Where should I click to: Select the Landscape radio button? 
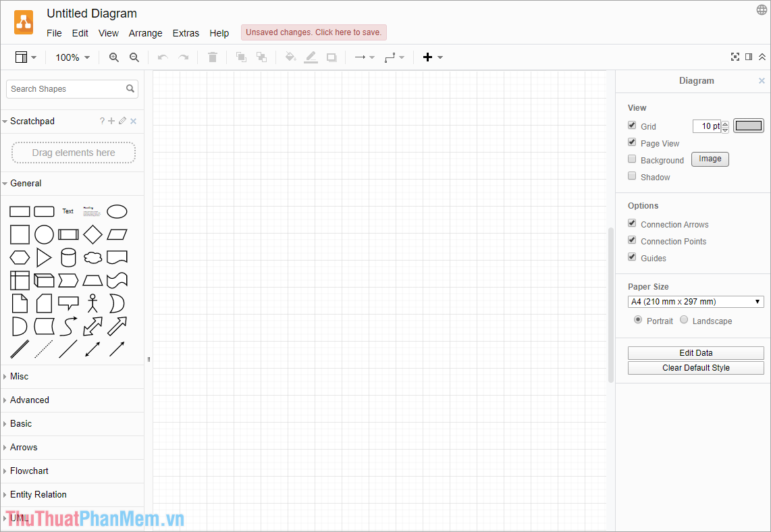(x=684, y=320)
